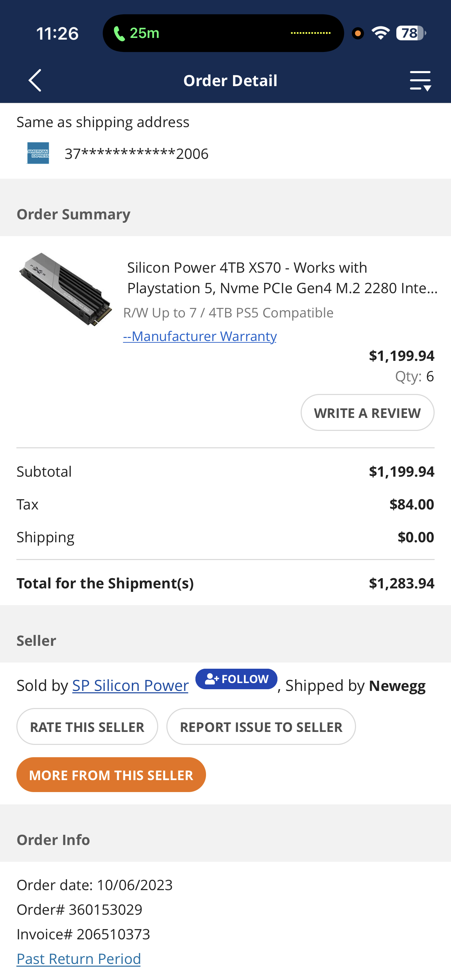Open the SP Silicon Power seller page
Viewport: 451px width, 980px height.
(x=130, y=685)
